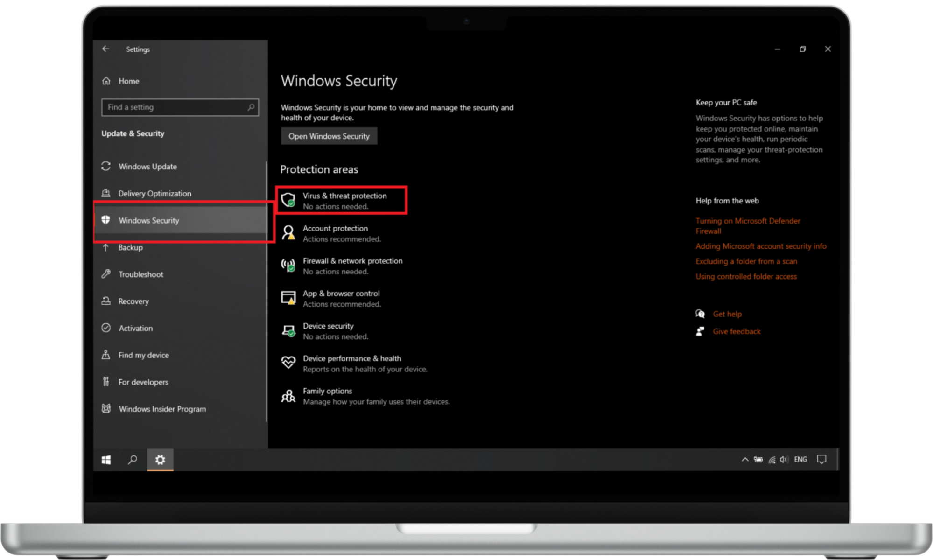
Task: Click the Firewall & network protection antenna icon
Action: pyautogui.click(x=288, y=265)
